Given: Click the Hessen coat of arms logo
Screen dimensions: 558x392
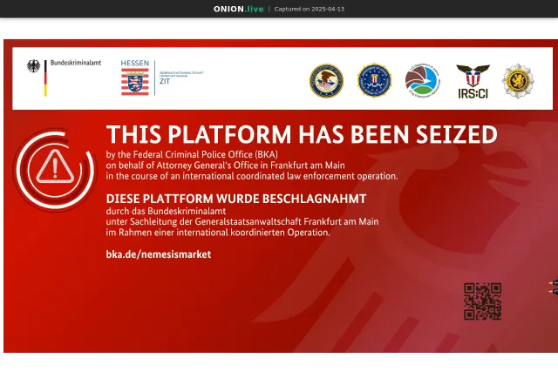Looking at the screenshot, I should click(x=135, y=82).
